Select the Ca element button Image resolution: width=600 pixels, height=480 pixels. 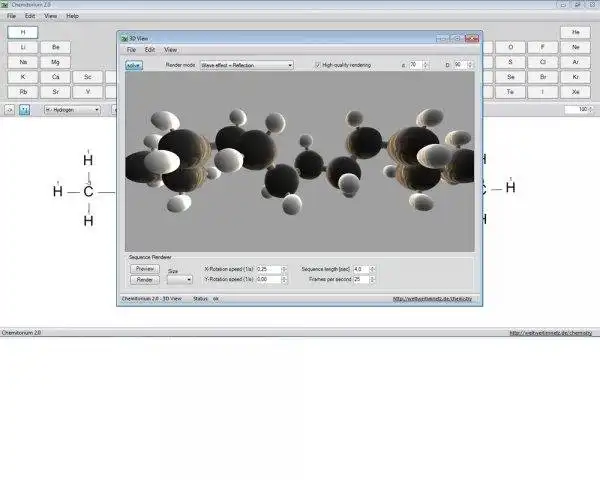point(55,77)
